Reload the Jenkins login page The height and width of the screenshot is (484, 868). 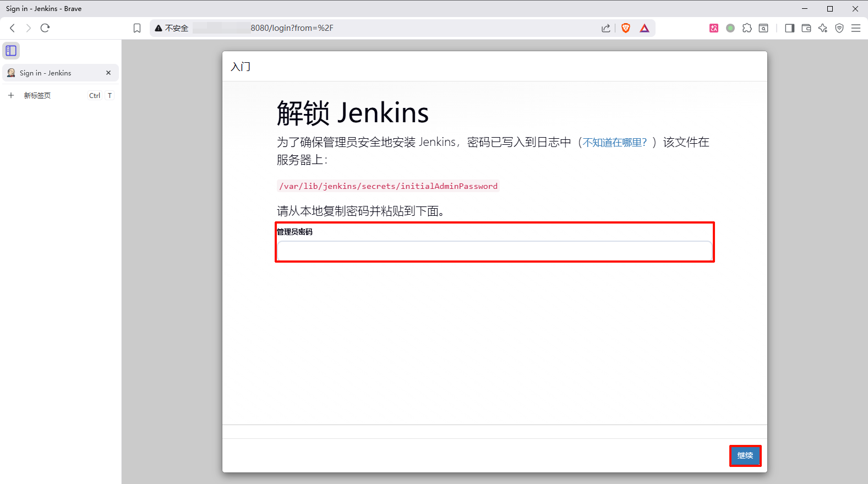pyautogui.click(x=45, y=28)
